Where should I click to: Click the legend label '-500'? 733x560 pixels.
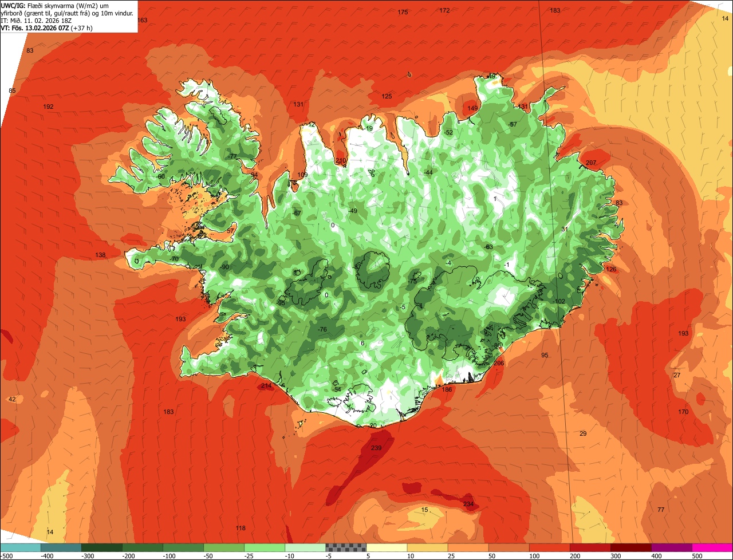point(7,556)
